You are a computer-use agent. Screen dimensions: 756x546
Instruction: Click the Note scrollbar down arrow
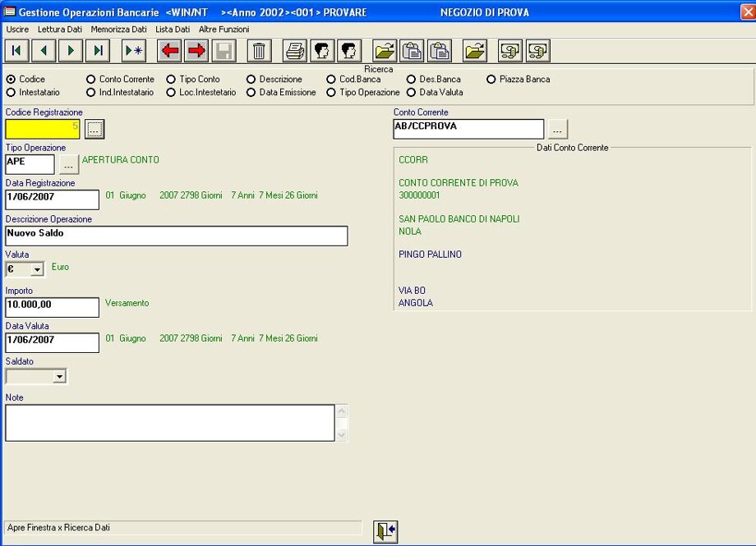point(342,434)
